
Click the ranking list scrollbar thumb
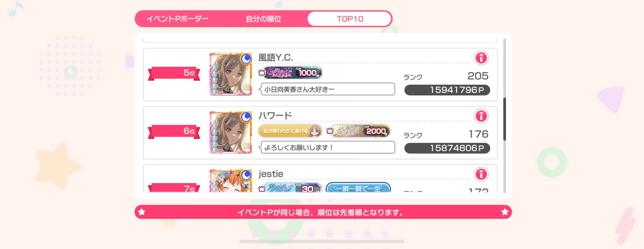pyautogui.click(x=505, y=119)
